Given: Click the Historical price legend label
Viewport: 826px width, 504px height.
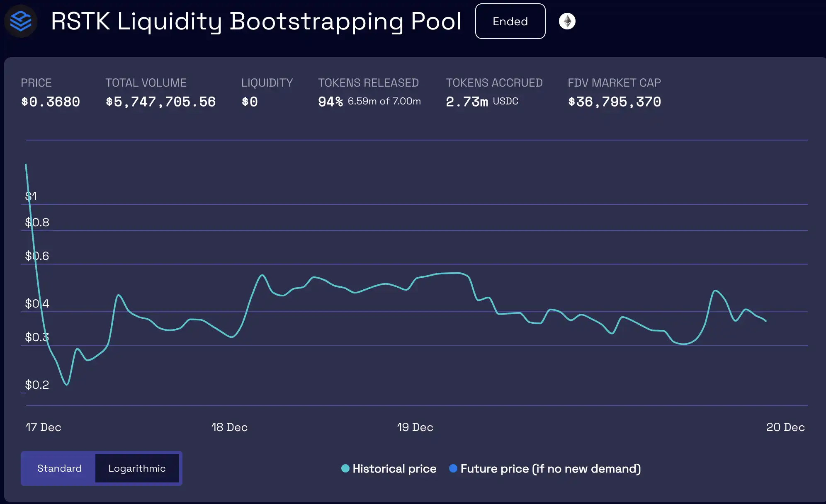Looking at the screenshot, I should click(394, 469).
